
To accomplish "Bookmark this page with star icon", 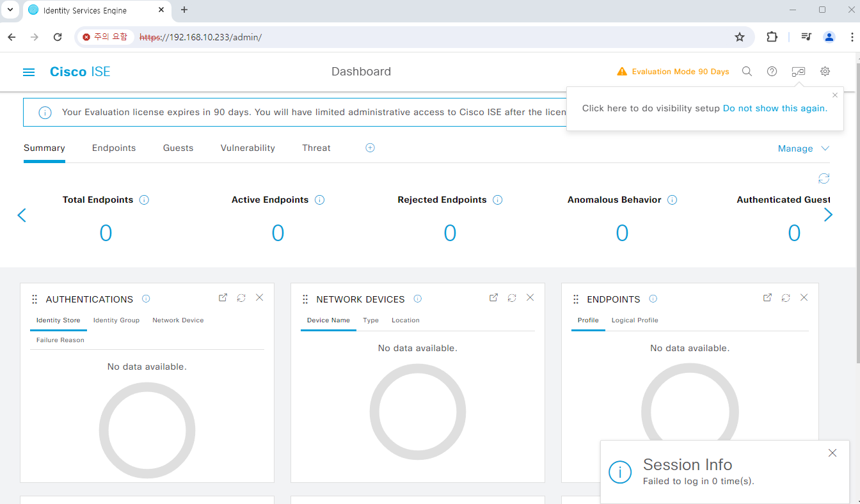I will click(x=740, y=37).
